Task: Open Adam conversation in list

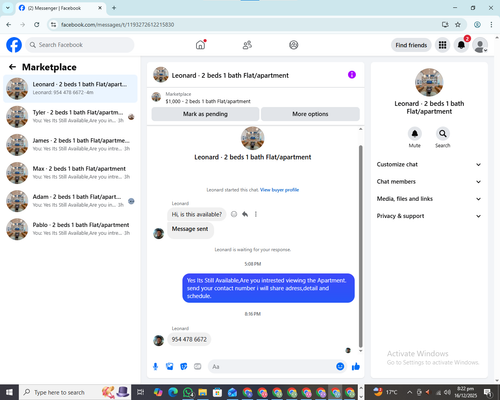Action: (70, 201)
